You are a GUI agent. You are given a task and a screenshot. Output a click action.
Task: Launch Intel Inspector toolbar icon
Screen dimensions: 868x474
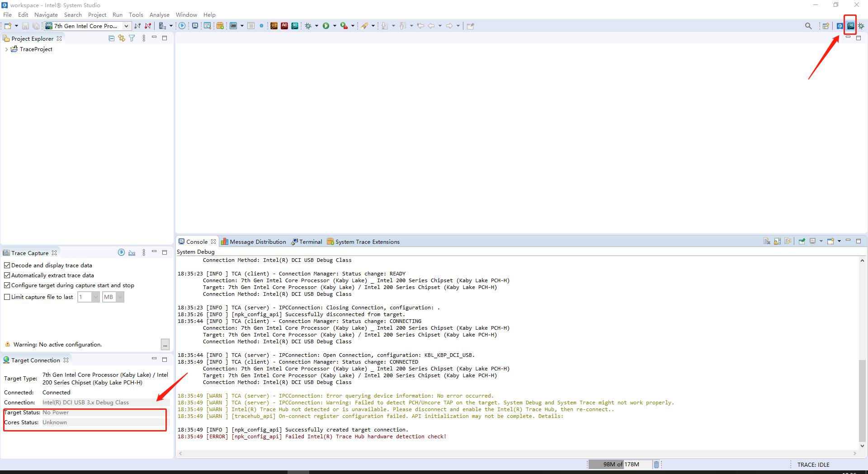click(295, 26)
